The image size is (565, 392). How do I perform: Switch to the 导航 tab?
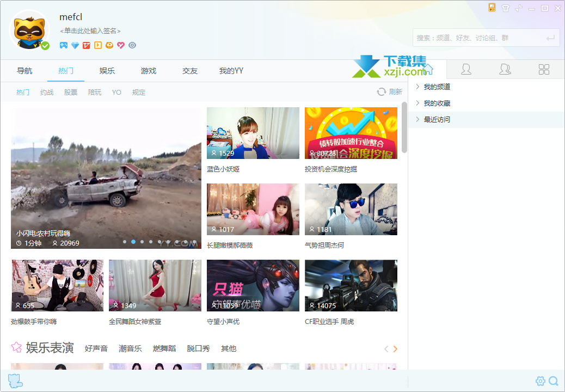(24, 71)
